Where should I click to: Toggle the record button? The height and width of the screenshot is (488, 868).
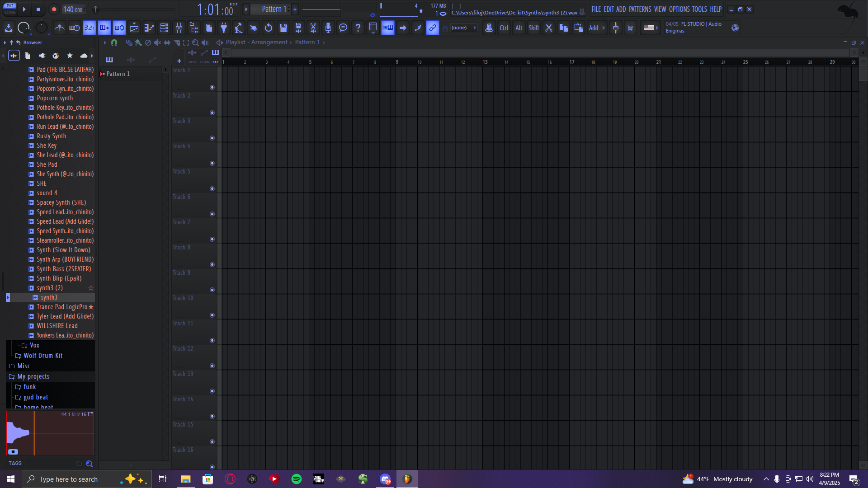click(54, 9)
